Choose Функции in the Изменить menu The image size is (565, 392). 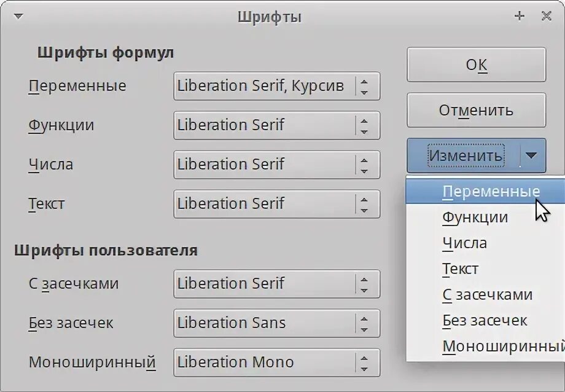pos(475,217)
